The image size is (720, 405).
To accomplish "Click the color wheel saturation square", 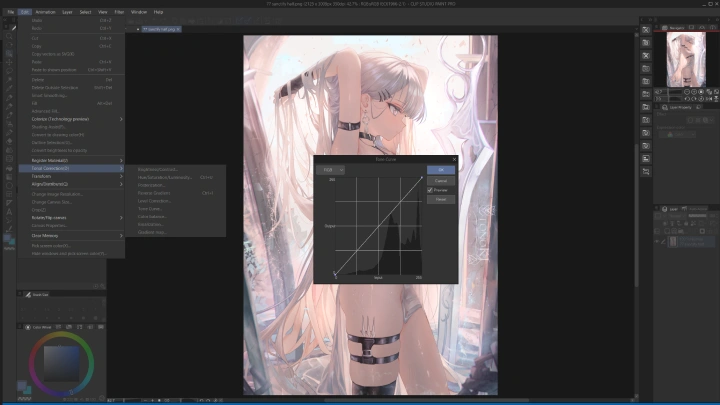I will coord(62,364).
